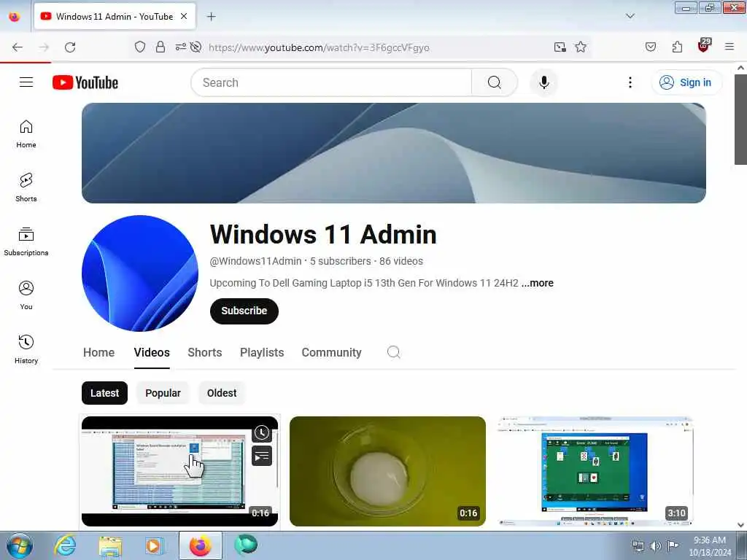Image resolution: width=747 pixels, height=560 pixels.
Task: Click the @Windows11Admin handle text
Action: [x=255, y=261]
